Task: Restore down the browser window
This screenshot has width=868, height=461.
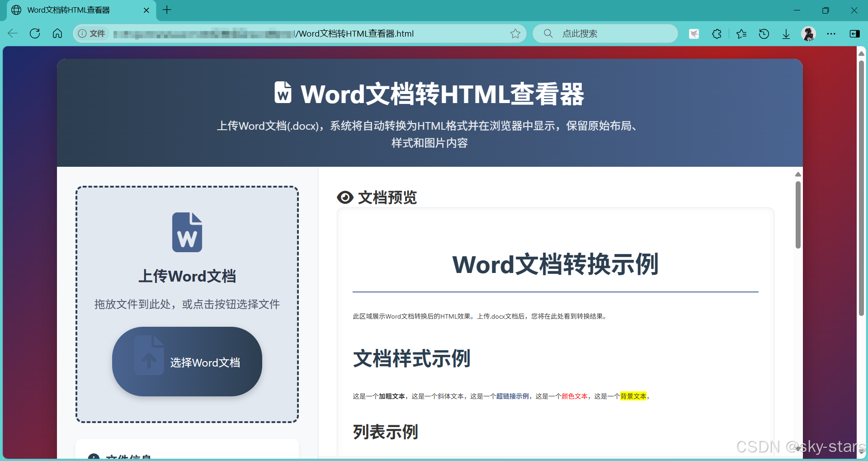Action: tap(826, 10)
